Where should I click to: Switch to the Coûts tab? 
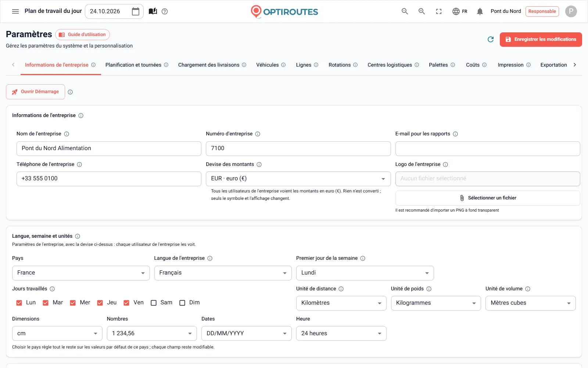coord(473,65)
